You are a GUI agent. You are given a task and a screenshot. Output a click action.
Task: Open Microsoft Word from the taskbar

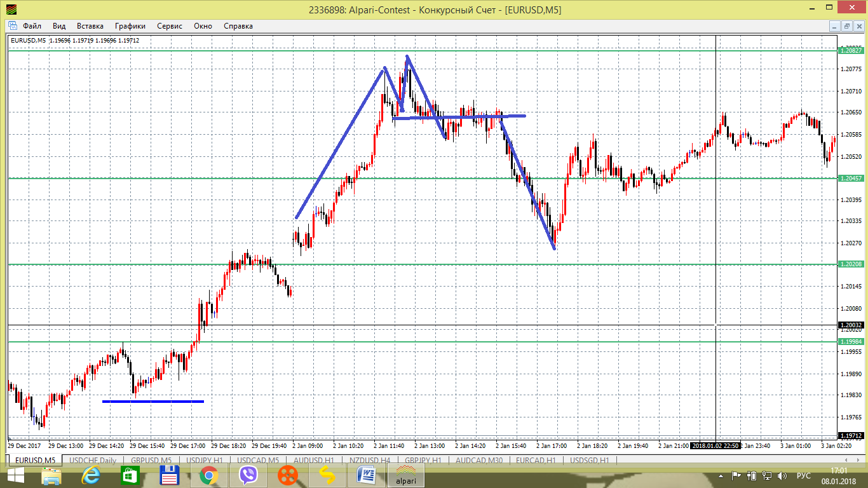(366, 475)
